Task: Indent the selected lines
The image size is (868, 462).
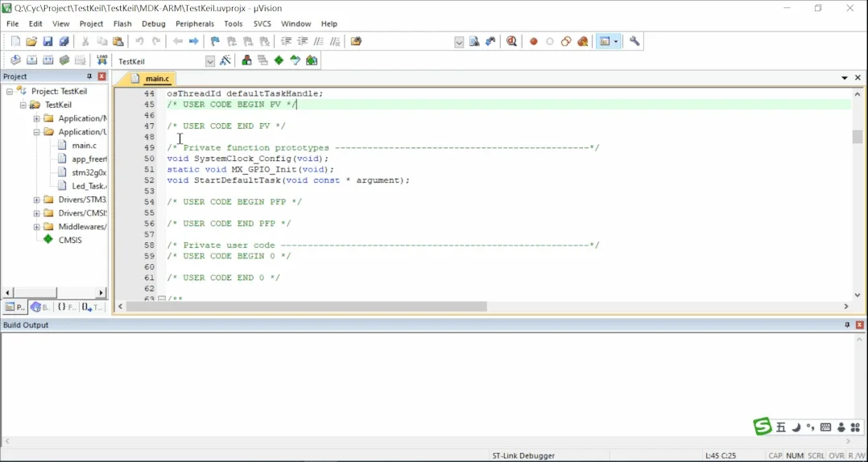Action: pyautogui.click(x=286, y=42)
